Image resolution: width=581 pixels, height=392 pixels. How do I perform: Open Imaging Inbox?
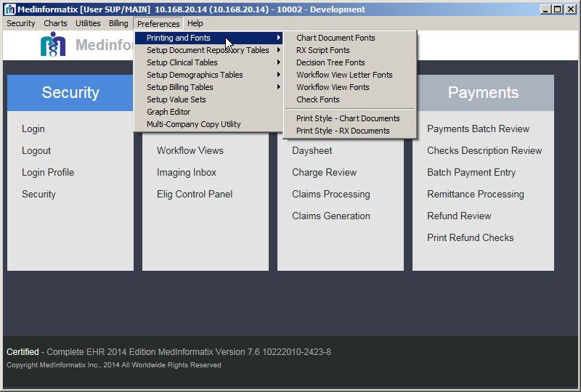coord(187,173)
